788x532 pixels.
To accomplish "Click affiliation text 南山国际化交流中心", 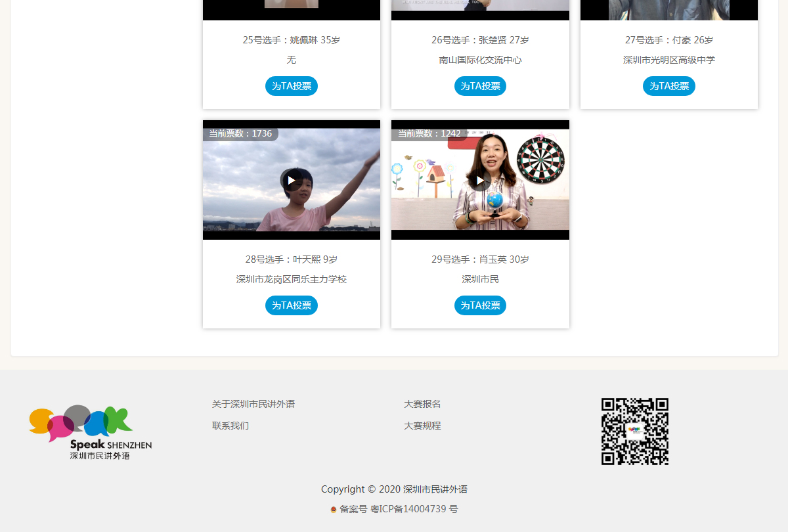I will pyautogui.click(x=480, y=60).
